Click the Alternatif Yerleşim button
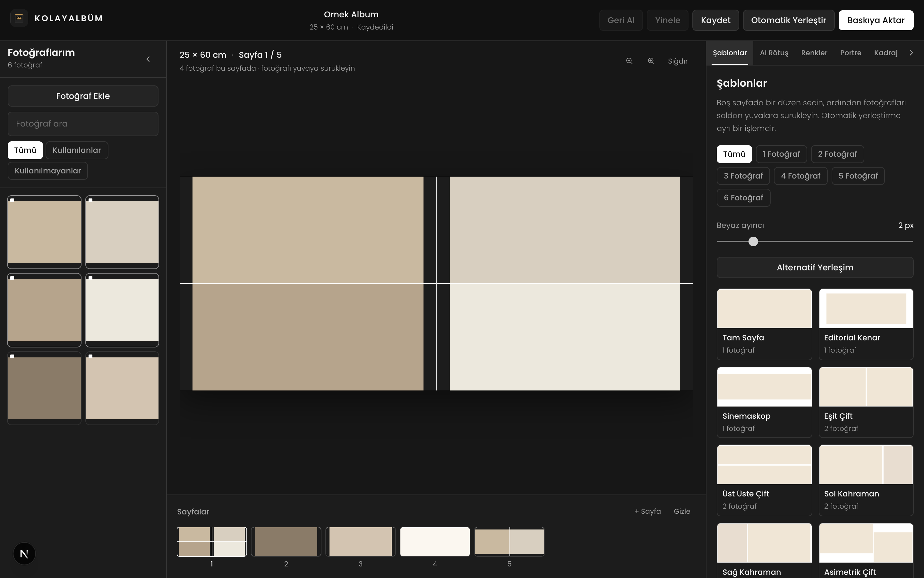924x578 pixels. tap(815, 267)
